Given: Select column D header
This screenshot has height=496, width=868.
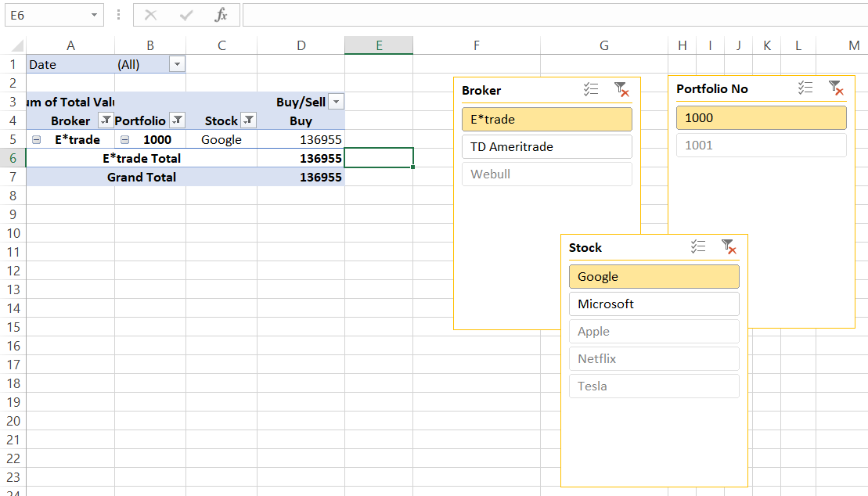Looking at the screenshot, I should click(x=301, y=46).
